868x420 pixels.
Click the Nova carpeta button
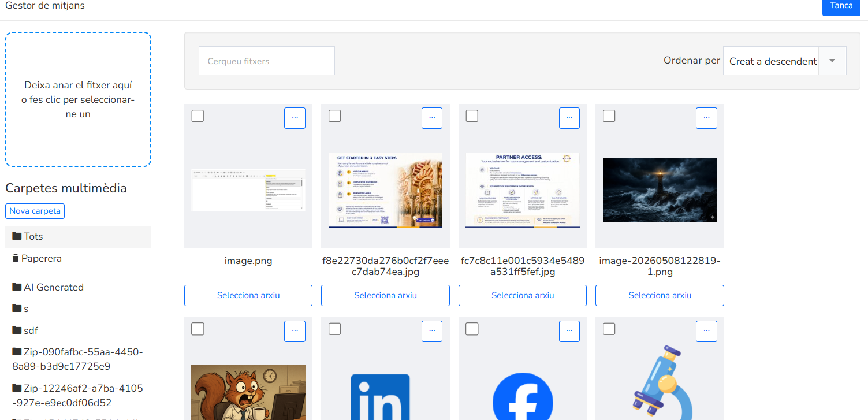[35, 211]
